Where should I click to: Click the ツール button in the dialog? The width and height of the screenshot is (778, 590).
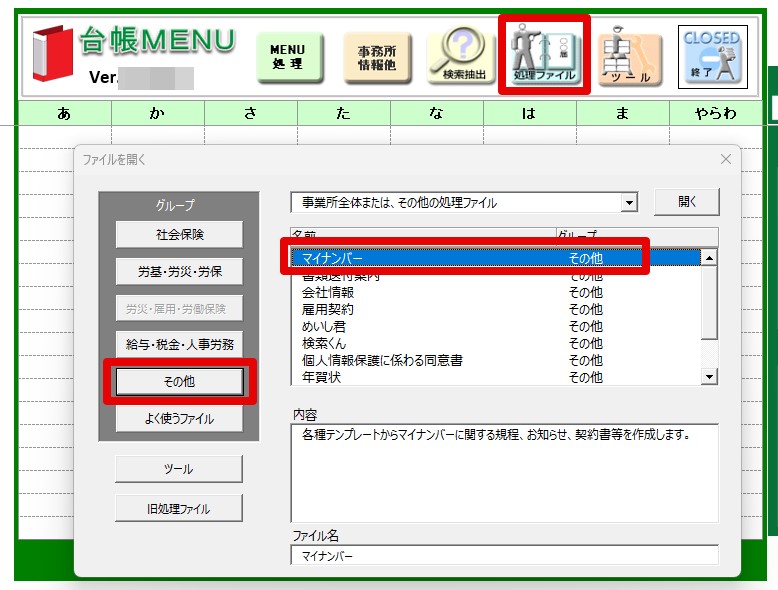179,469
